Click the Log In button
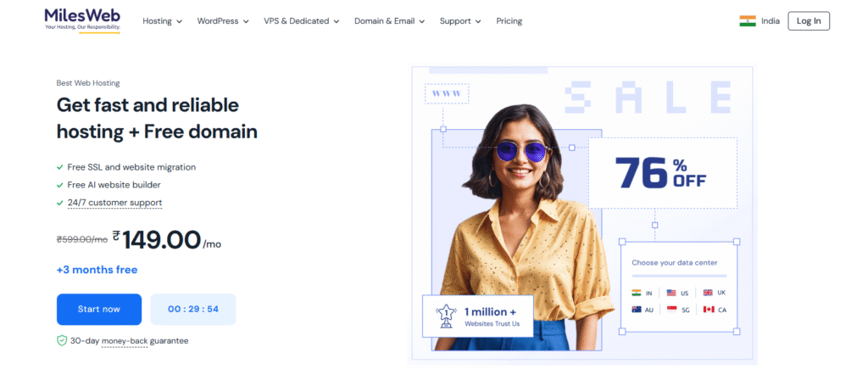This screenshot has height=386, width=868. 809,21
